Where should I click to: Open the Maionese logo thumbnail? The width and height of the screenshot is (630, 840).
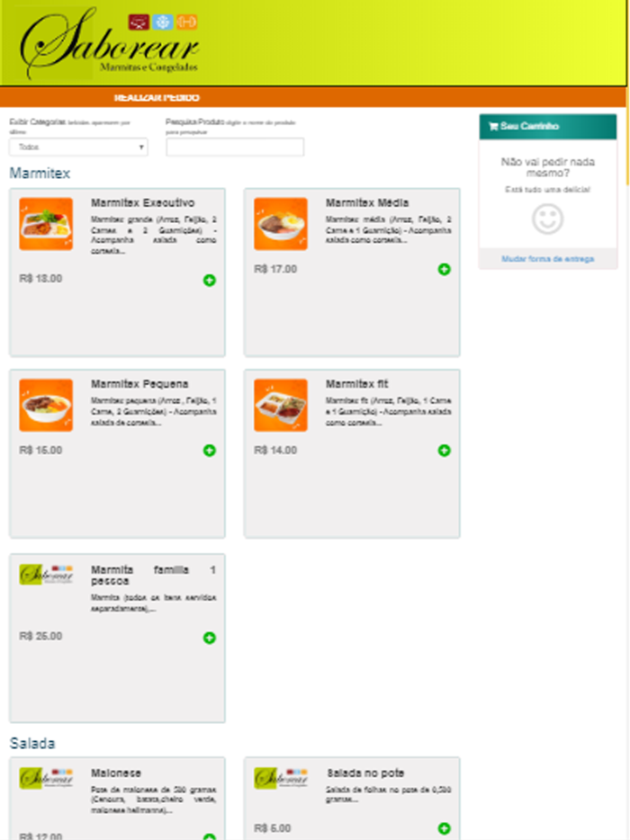pyautogui.click(x=46, y=778)
